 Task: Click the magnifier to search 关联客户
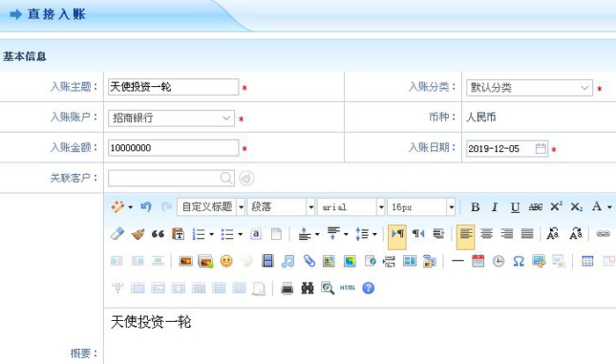227,178
